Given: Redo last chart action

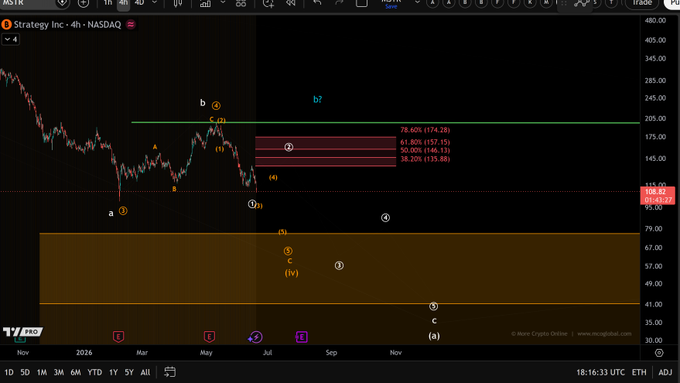Looking at the screenshot, I should [339, 3].
